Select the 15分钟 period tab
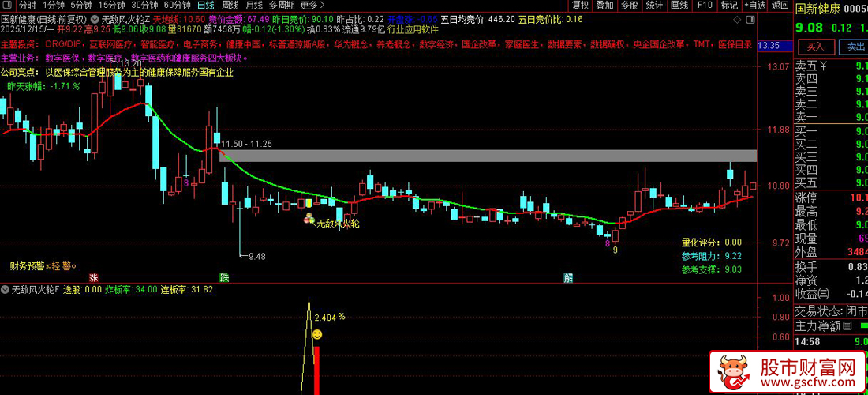868x395 pixels. coord(113,6)
